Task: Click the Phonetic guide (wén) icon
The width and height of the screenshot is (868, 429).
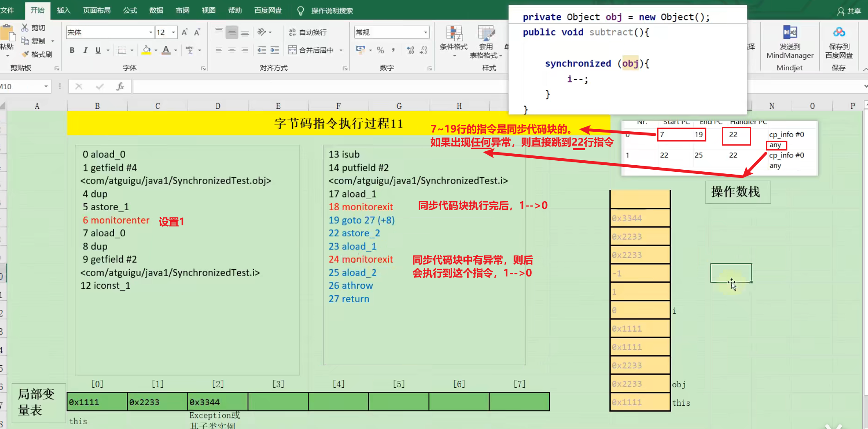Action: tap(190, 50)
